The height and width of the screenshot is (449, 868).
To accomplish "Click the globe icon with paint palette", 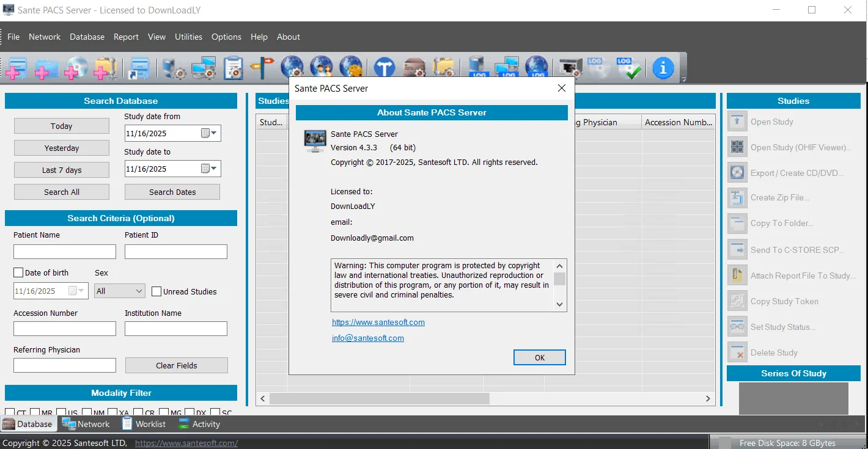I will (351, 67).
